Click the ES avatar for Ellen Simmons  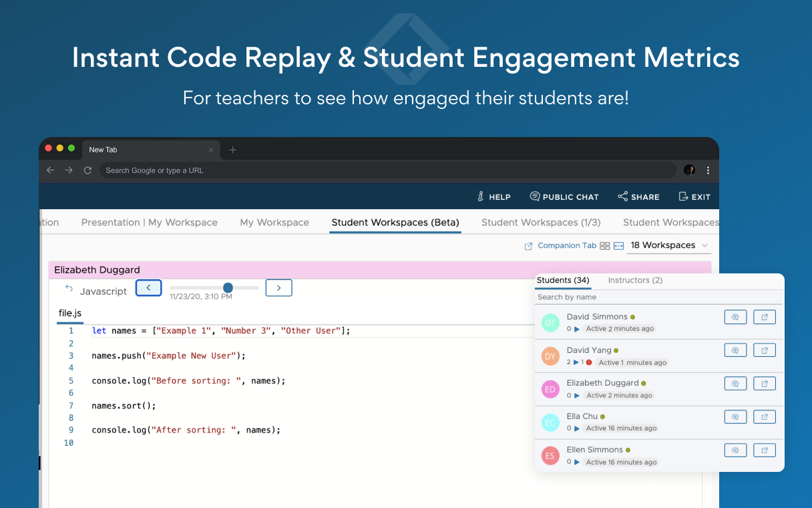(x=550, y=456)
